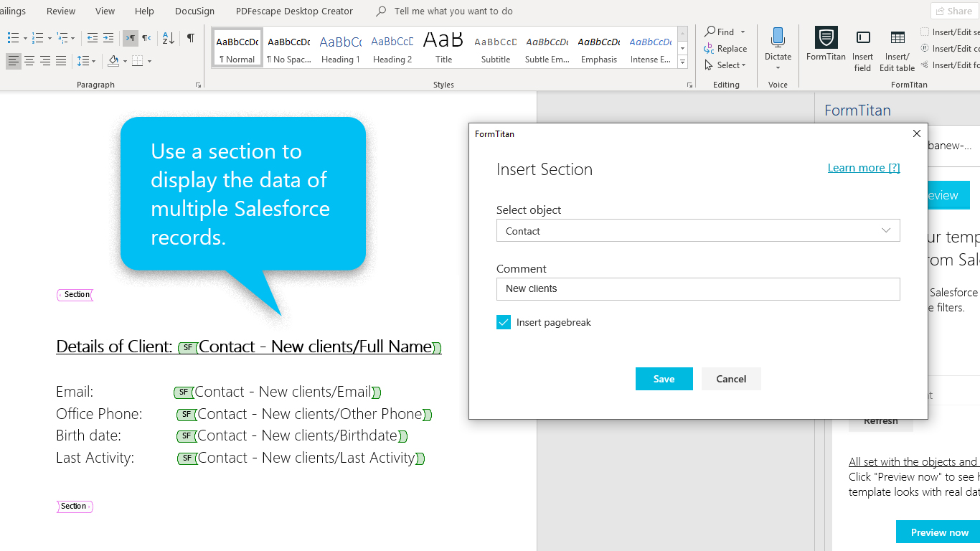
Task: Open the Insert/Edit table tool
Action: pos(897,39)
